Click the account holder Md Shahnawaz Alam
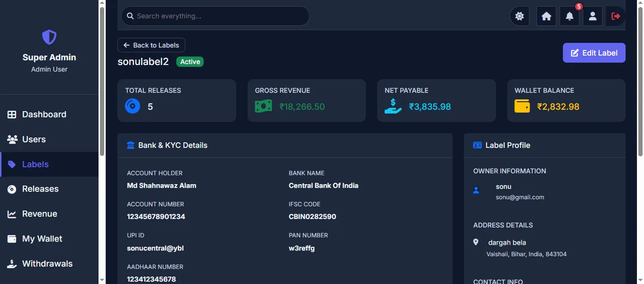The width and height of the screenshot is (644, 284). 162,186
